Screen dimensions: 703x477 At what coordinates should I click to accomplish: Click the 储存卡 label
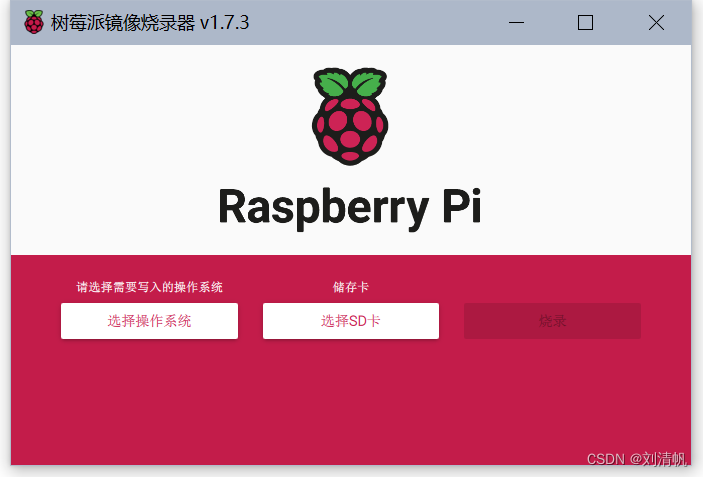point(351,287)
